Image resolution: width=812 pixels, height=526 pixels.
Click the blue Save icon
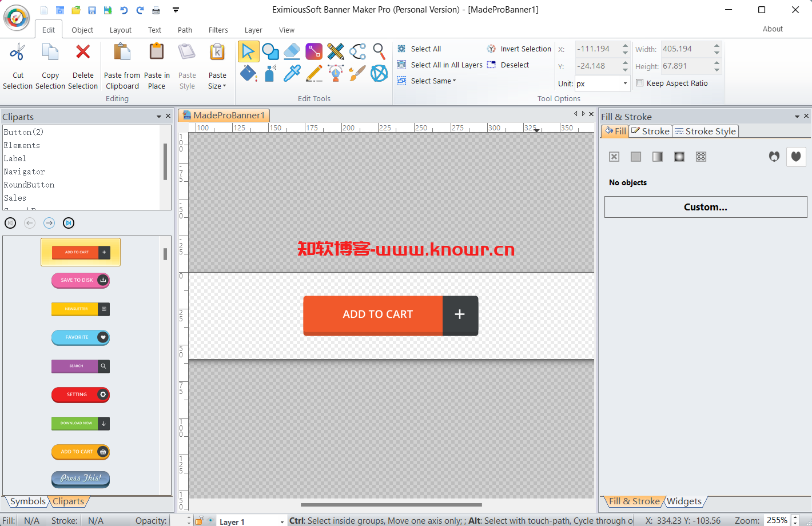92,10
